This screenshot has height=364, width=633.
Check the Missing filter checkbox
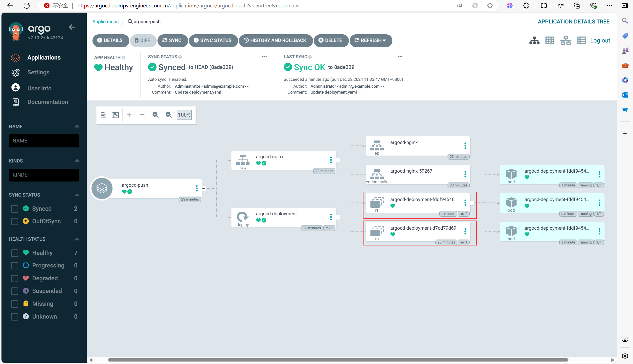(x=15, y=304)
